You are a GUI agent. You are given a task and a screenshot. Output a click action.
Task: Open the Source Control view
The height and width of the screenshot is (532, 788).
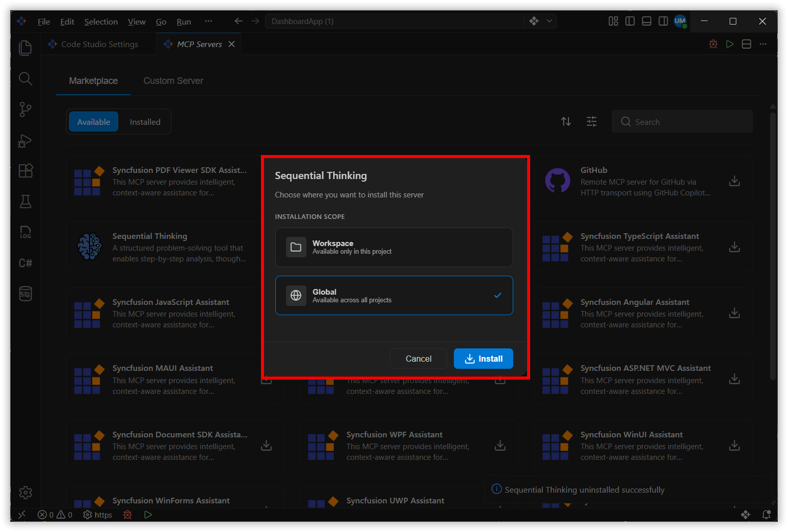pyautogui.click(x=25, y=109)
